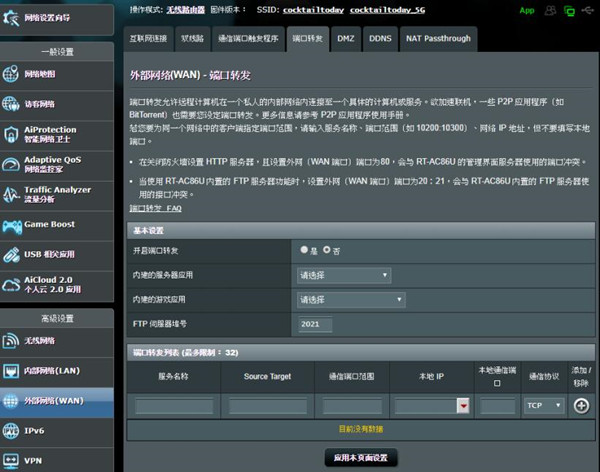Switch to the 双线路 tab
This screenshot has height=472, width=600.
coord(192,39)
